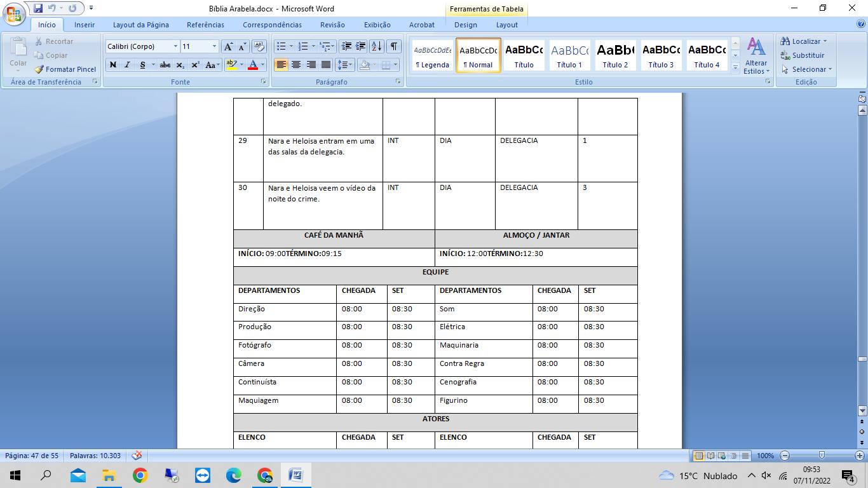Open the round Office button menu
Screen dimensions: 868x488
14,14
